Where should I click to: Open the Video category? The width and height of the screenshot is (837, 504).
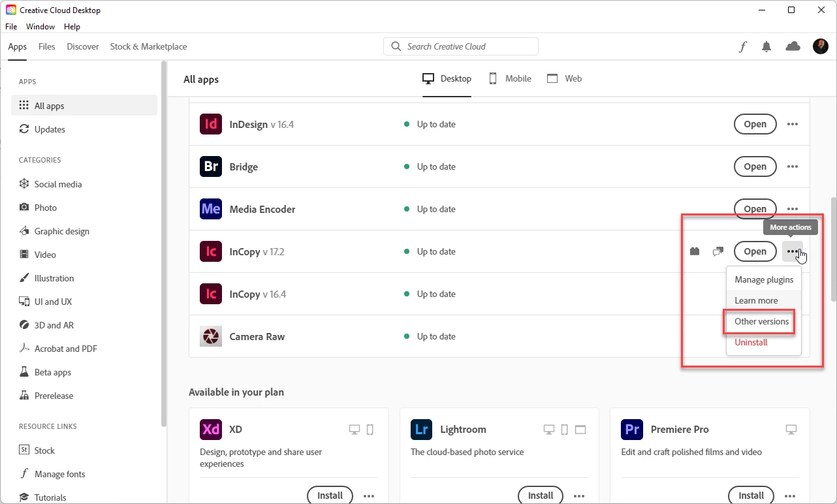click(x=84, y=255)
